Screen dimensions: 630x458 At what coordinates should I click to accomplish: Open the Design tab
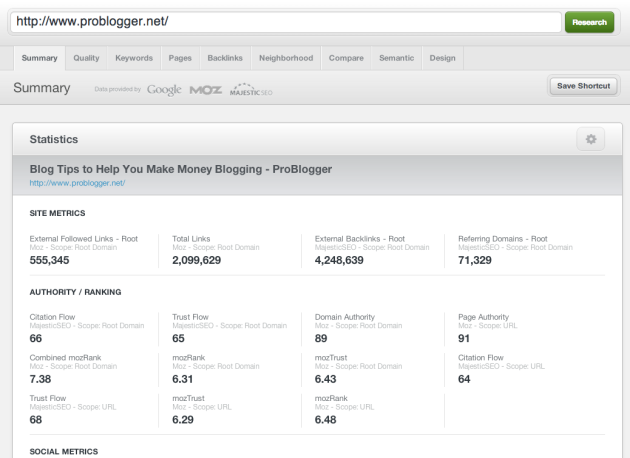[x=442, y=58]
